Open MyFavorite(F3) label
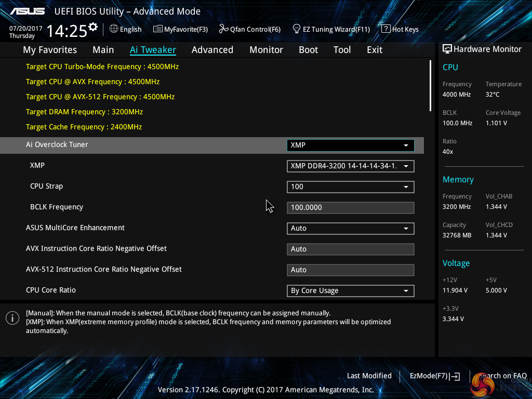This screenshot has width=532, height=399. tap(186, 30)
